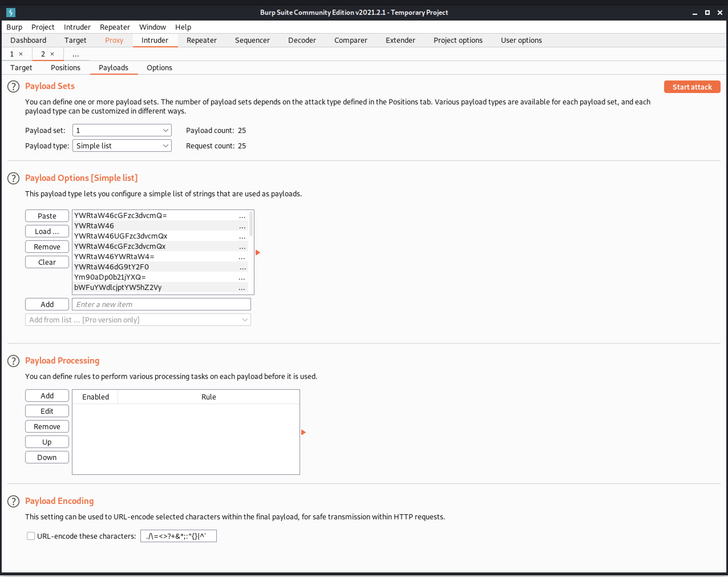Switch to the Comparer tab
Screen dimensions: 728x577
[351, 40]
